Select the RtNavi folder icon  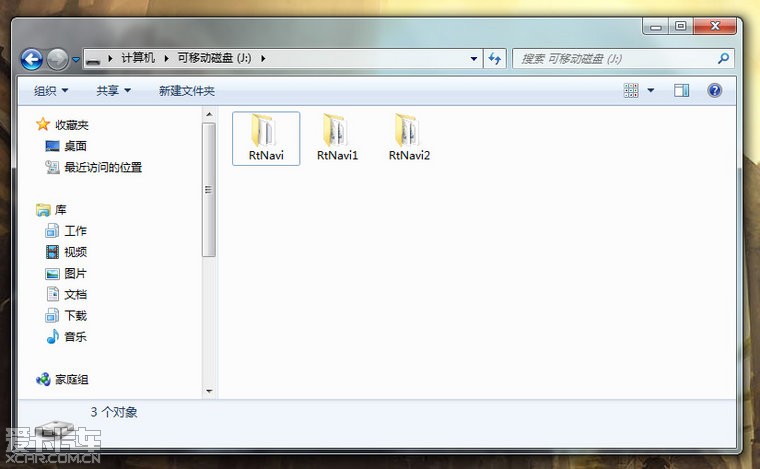point(264,130)
